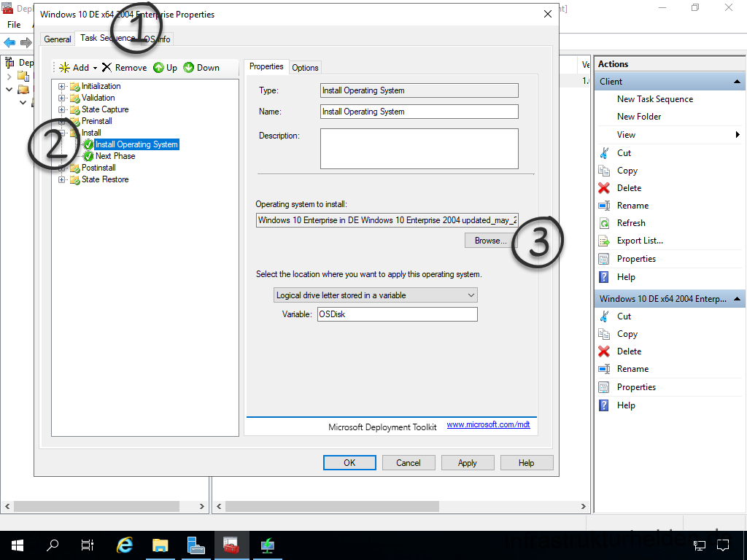Click Rename icon under Client actions

[x=604, y=206]
